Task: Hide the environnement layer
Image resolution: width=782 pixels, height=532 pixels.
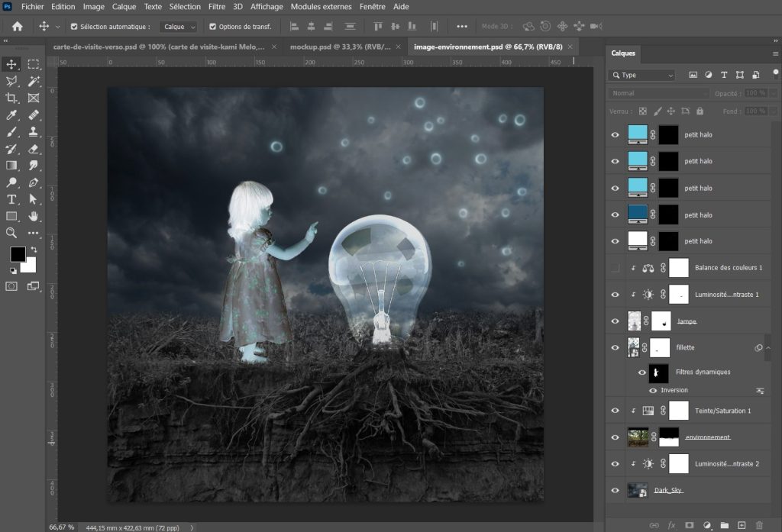Action: (615, 437)
